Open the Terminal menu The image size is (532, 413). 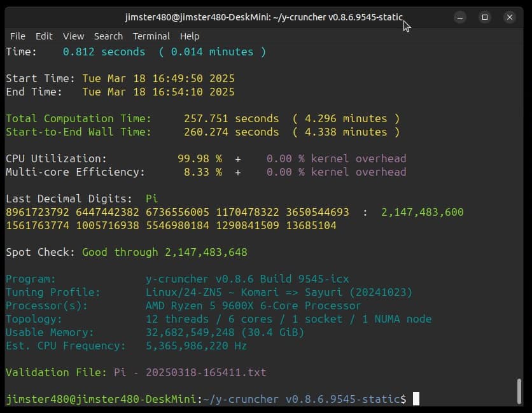[151, 36]
